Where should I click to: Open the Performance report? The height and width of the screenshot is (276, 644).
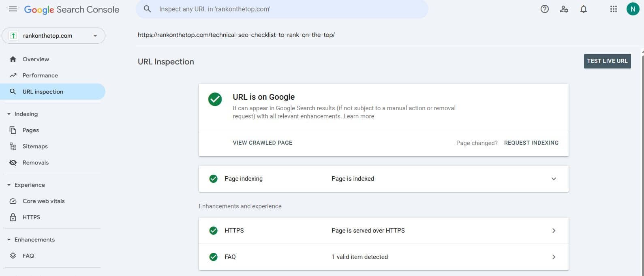coord(53,75)
